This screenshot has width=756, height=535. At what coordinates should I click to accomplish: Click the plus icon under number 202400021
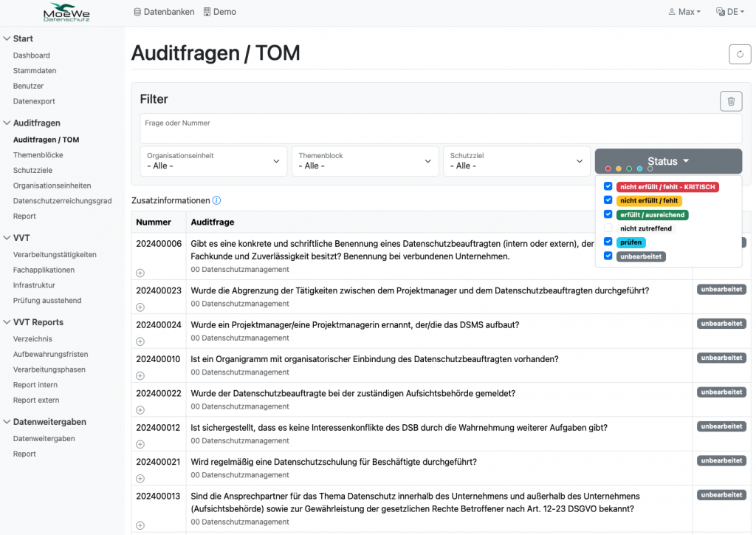click(140, 478)
